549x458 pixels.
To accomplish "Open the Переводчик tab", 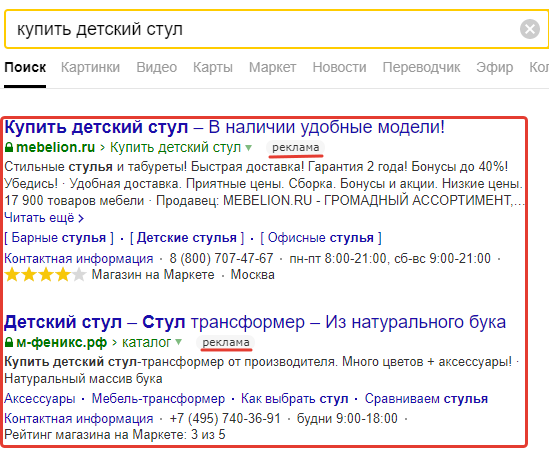I will [421, 67].
